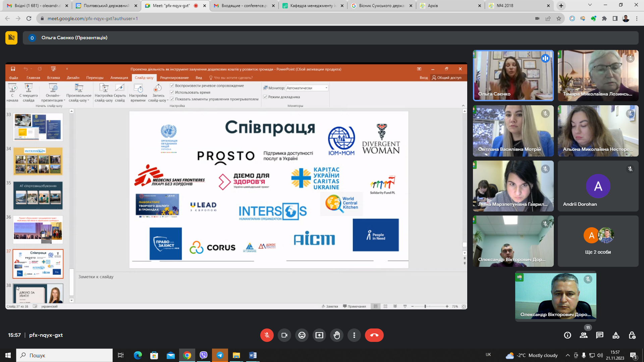Open the activities panel icon

(x=616, y=335)
